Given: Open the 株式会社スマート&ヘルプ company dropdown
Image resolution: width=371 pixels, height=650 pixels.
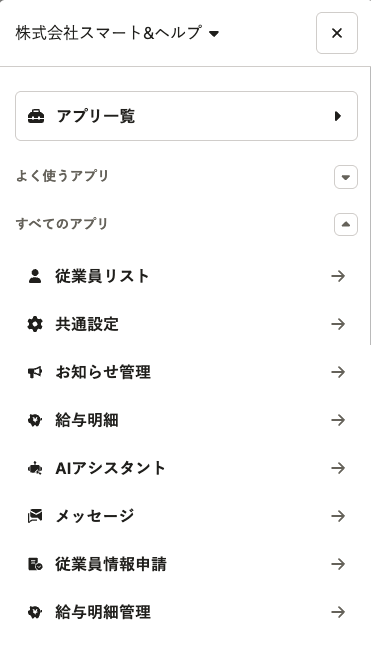Looking at the screenshot, I should click(117, 33).
